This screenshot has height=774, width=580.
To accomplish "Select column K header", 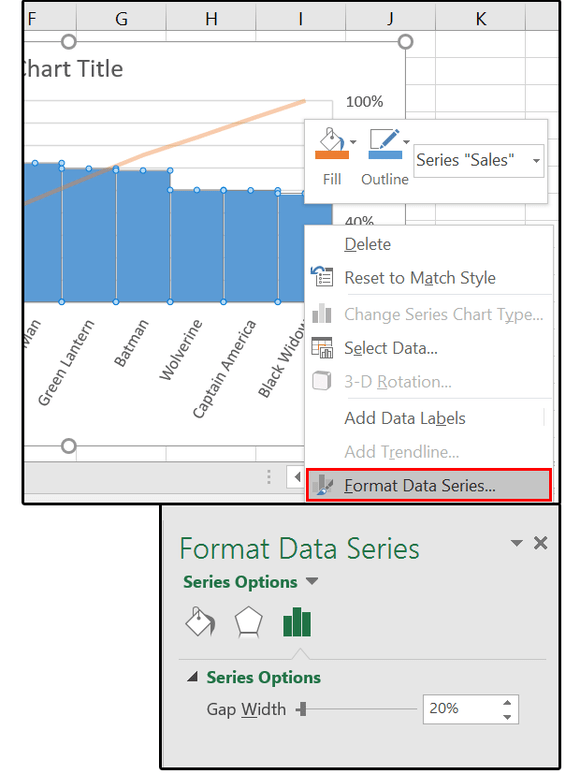I will click(x=481, y=19).
